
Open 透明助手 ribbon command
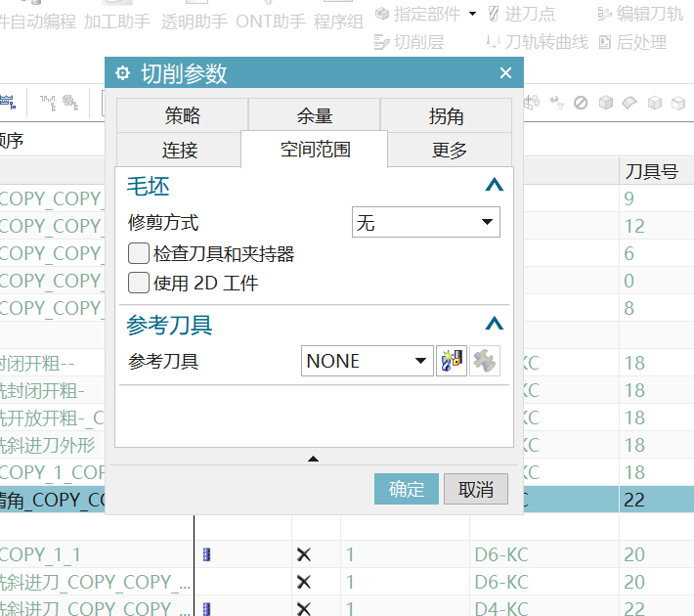(194, 22)
